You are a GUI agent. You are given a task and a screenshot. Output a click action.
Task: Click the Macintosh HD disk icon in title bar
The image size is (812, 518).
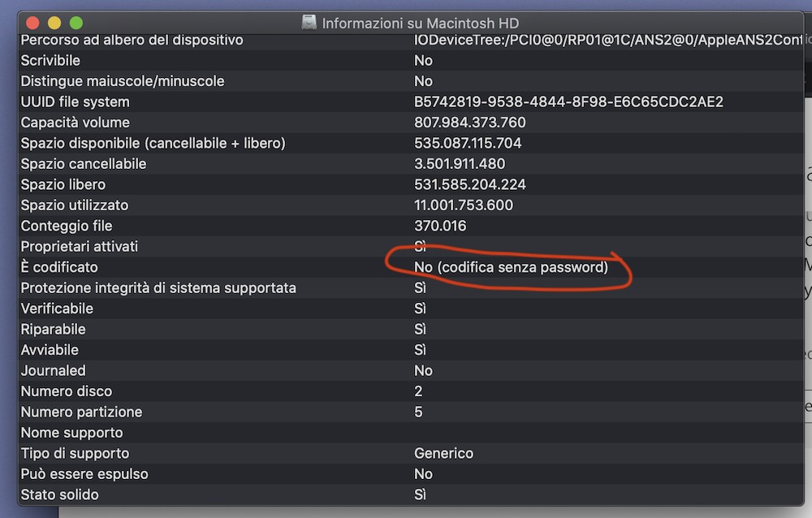pyautogui.click(x=309, y=23)
